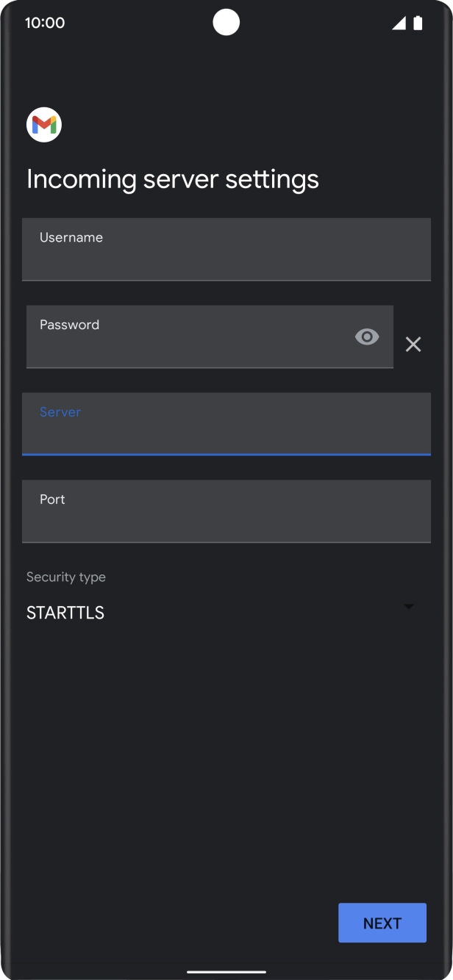Select the Security type label

tap(66, 577)
